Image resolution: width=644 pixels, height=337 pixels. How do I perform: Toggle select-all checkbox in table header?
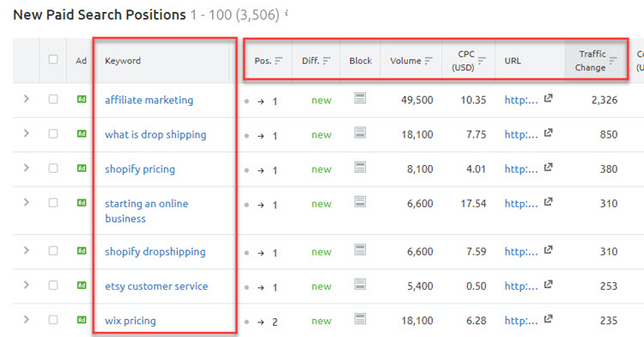click(53, 59)
